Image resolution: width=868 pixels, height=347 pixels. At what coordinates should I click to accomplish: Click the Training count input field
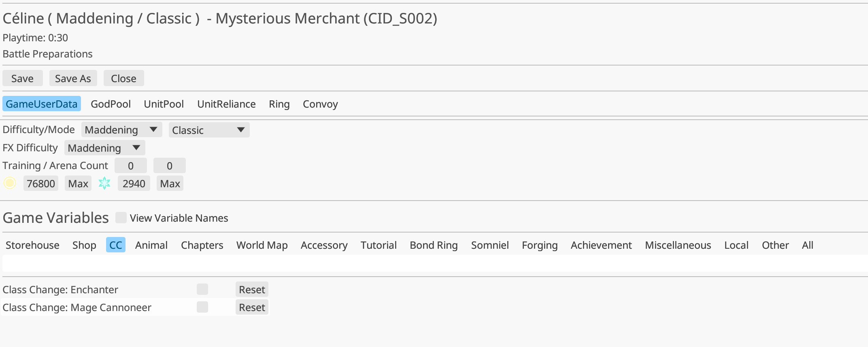click(x=130, y=165)
